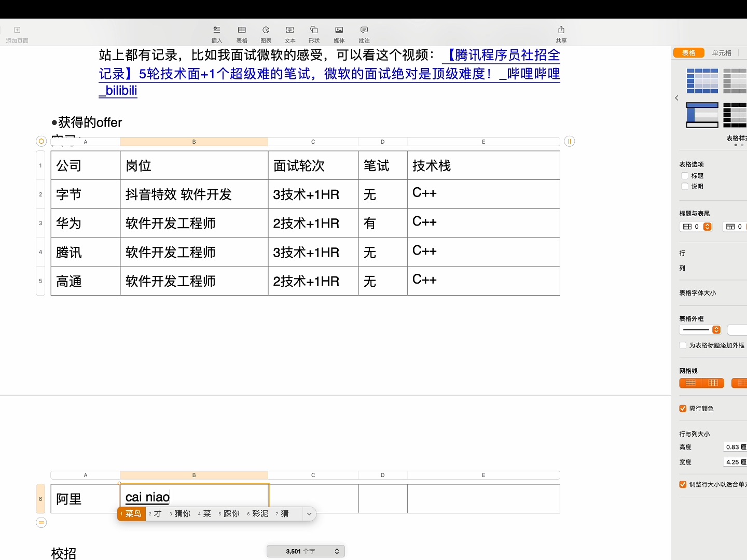Image resolution: width=747 pixels, height=560 pixels.
Task: Click the add-column handle right of column E
Action: click(x=570, y=141)
